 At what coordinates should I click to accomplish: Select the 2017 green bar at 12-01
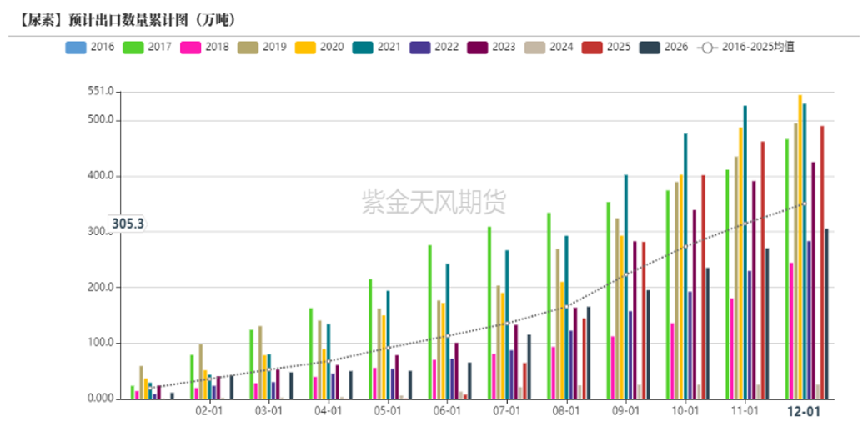click(x=786, y=269)
